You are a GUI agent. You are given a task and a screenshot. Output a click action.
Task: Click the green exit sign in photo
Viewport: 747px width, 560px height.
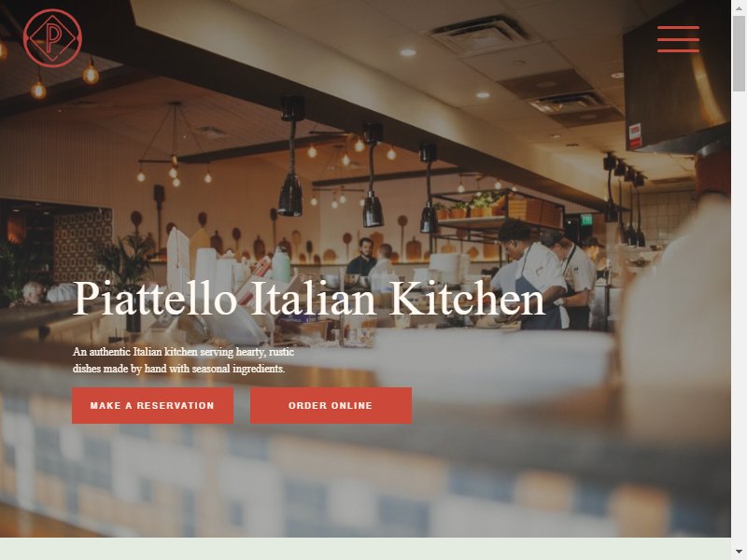(586, 219)
